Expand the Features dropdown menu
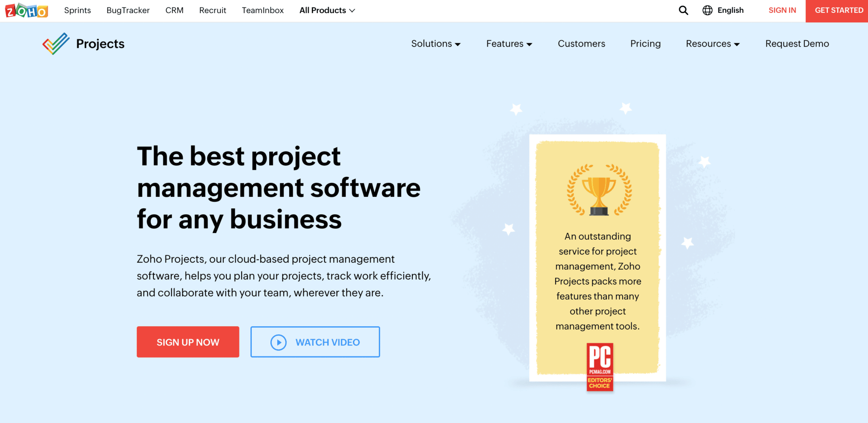 (x=509, y=44)
